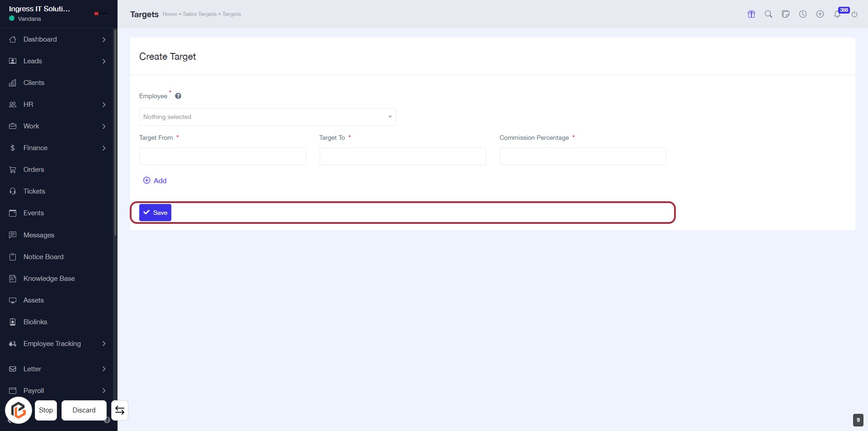Click the Discard button
Image resolution: width=868 pixels, height=431 pixels.
(x=84, y=410)
